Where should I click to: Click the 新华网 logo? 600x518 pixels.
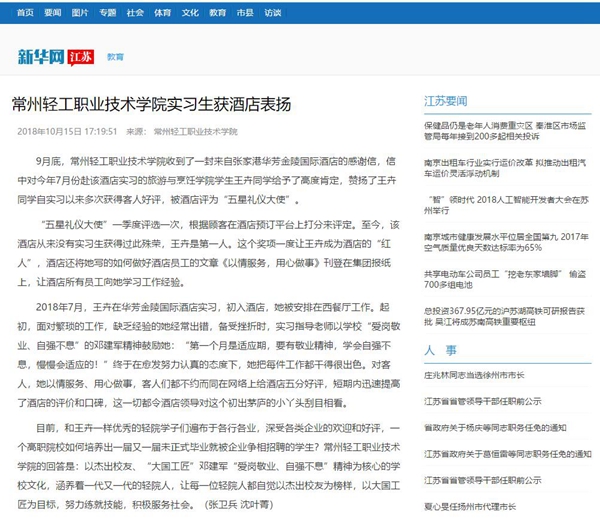pos(41,57)
